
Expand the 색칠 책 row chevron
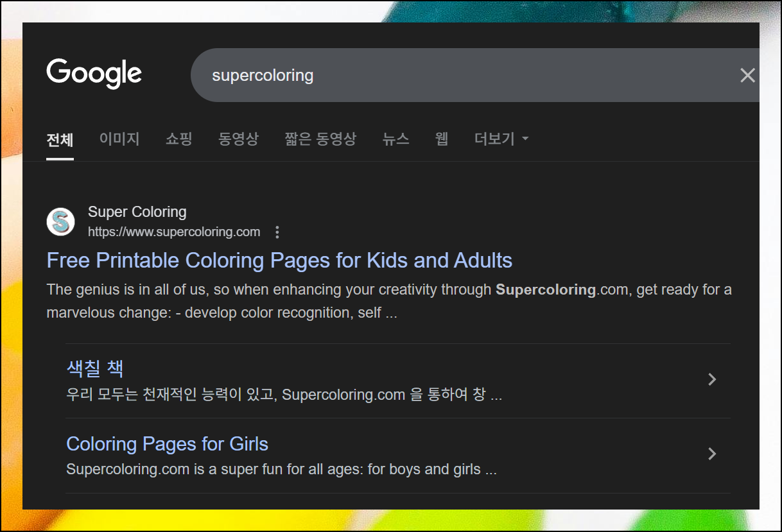coord(711,379)
